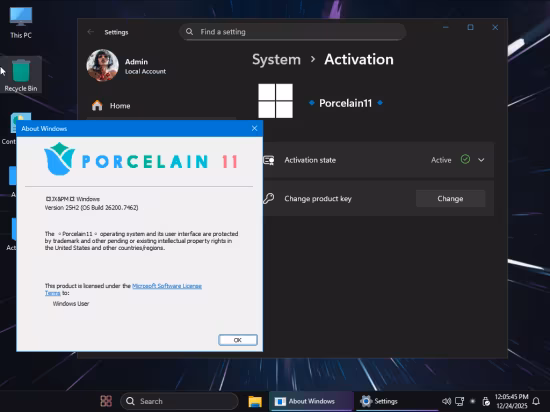Click the Local Account text
The height and width of the screenshot is (412, 550).
[x=146, y=72]
